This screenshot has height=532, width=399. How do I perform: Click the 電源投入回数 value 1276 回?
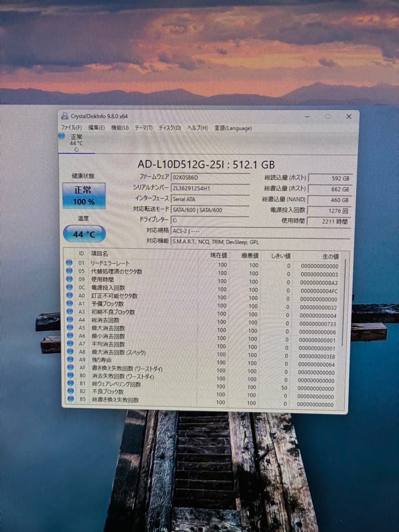coord(330,211)
